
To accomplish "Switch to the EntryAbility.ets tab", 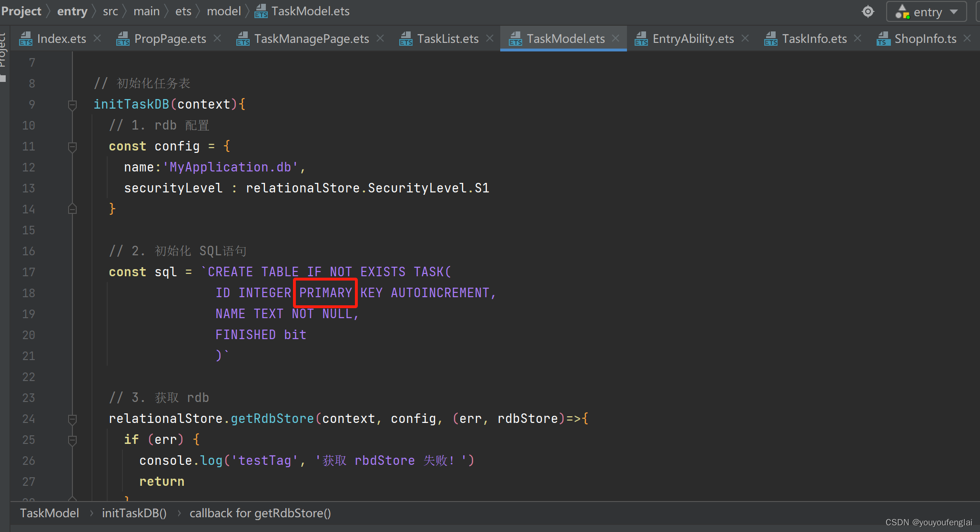I will 693,39.
